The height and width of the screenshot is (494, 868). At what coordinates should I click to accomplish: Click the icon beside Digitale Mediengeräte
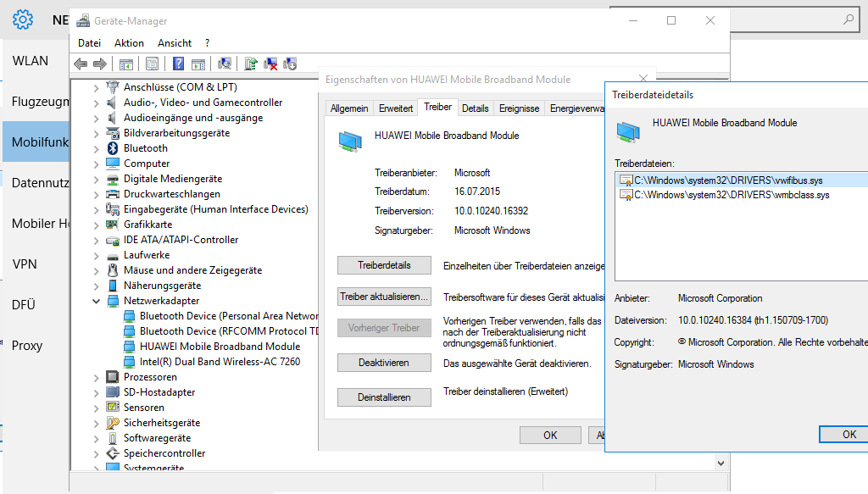click(x=113, y=179)
